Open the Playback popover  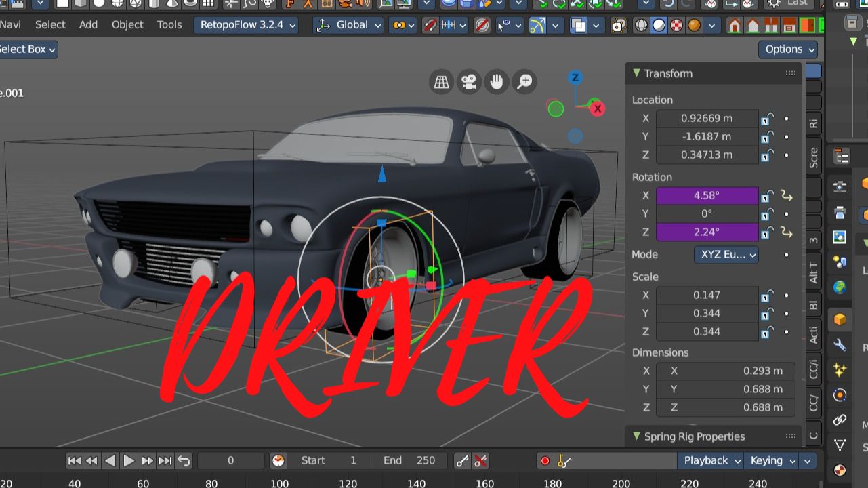click(710, 461)
